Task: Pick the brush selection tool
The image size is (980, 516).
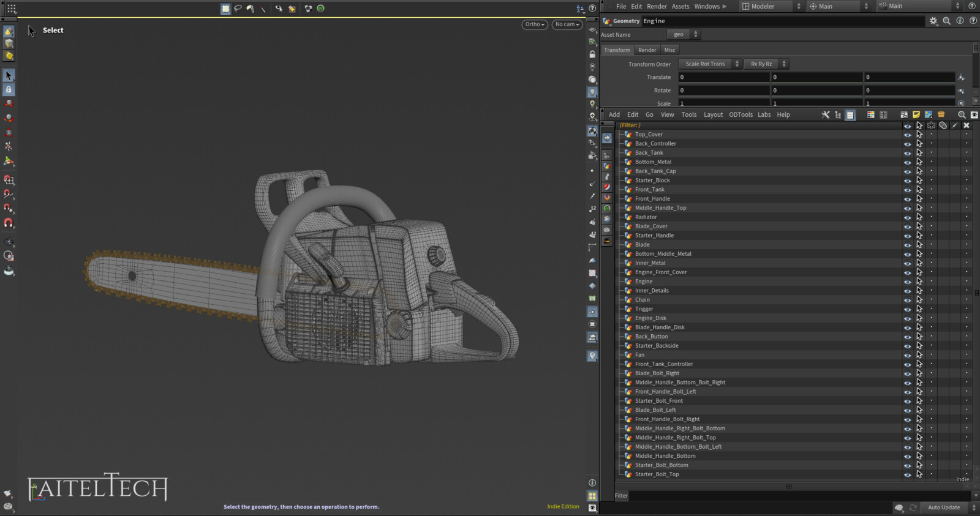Action: tap(250, 9)
